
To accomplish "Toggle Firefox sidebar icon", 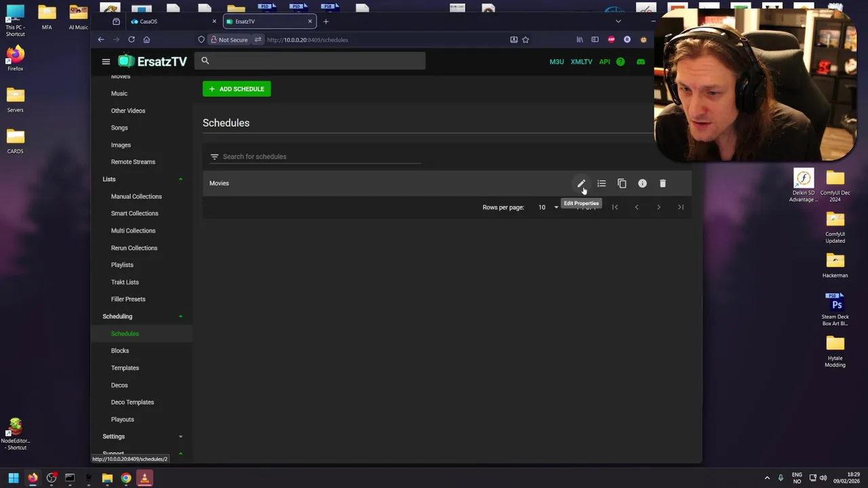I will [x=595, y=39].
